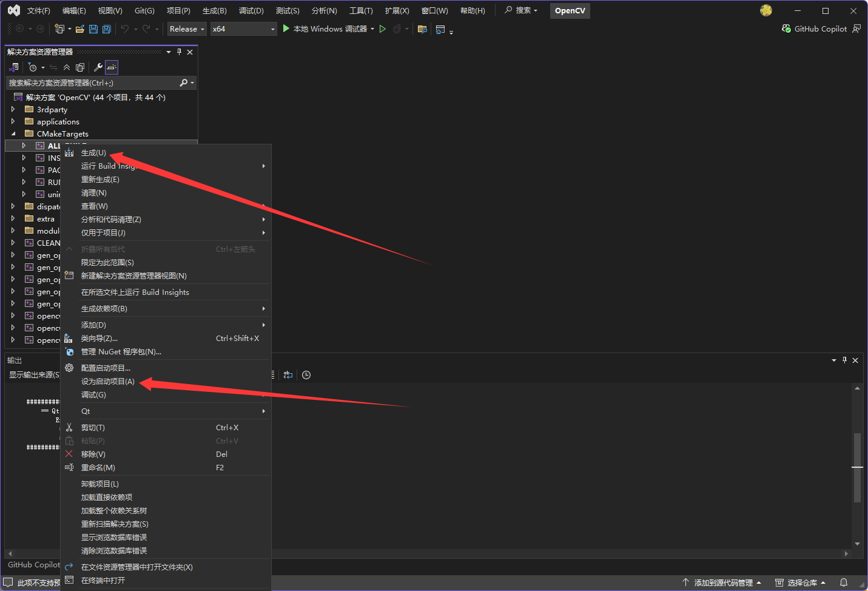
Task: Click the navigate backward arrow icon
Action: tap(20, 29)
